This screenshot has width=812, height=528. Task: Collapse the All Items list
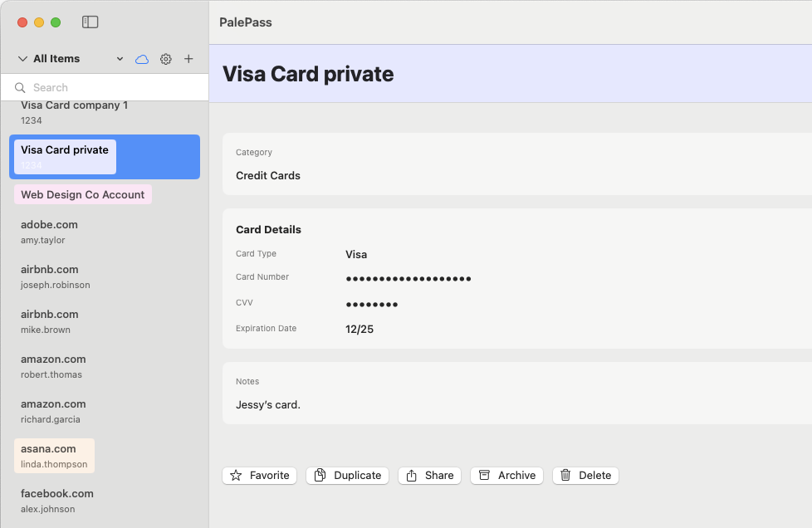pyautogui.click(x=22, y=58)
